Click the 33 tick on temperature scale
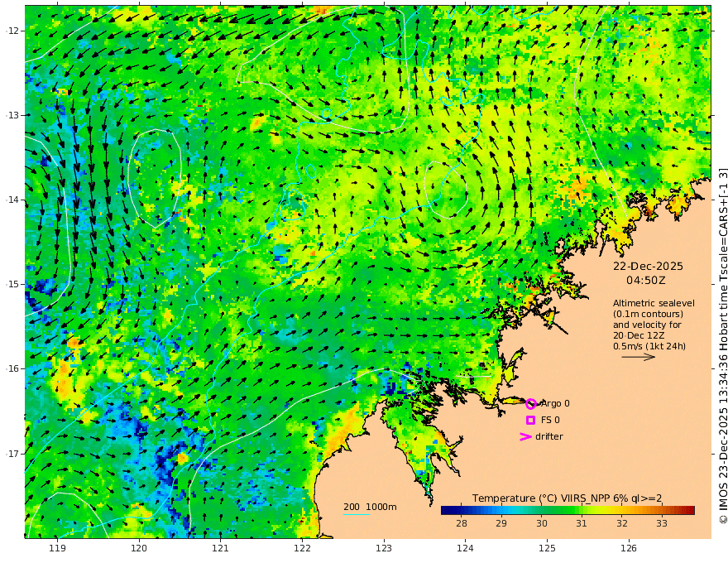This screenshot has height=563, width=728. (x=662, y=523)
